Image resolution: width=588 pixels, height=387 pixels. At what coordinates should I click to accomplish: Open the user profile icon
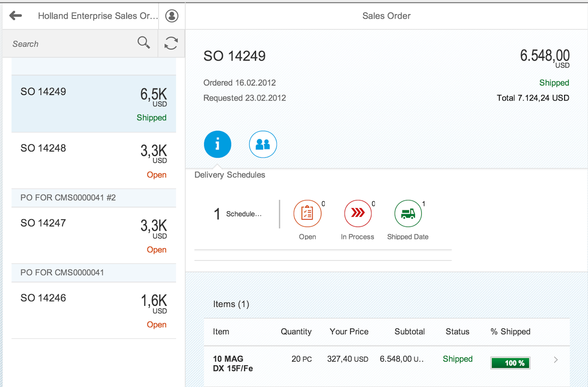coord(172,16)
